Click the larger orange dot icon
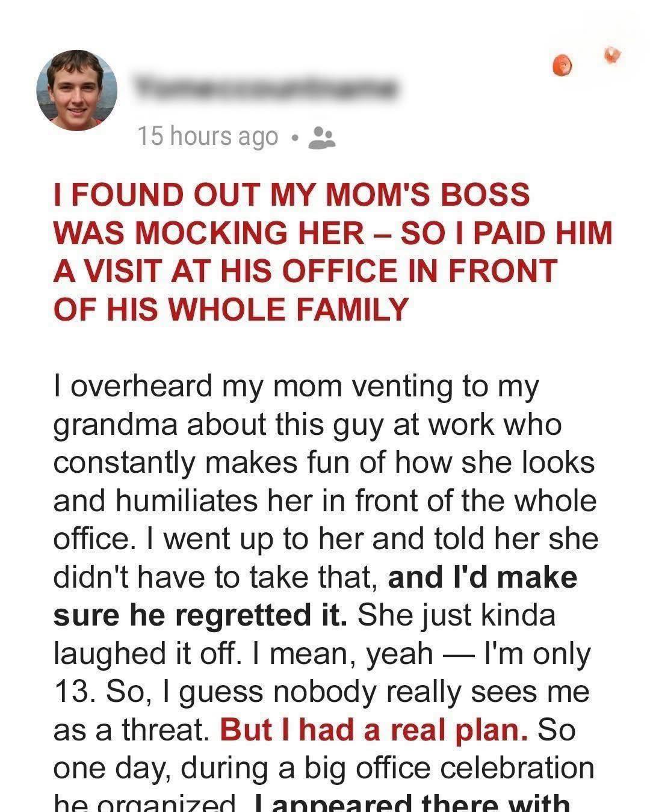 (563, 64)
